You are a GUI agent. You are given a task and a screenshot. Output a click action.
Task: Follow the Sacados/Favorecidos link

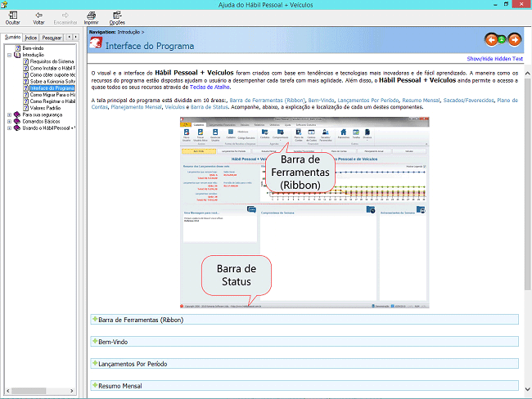tap(468, 101)
